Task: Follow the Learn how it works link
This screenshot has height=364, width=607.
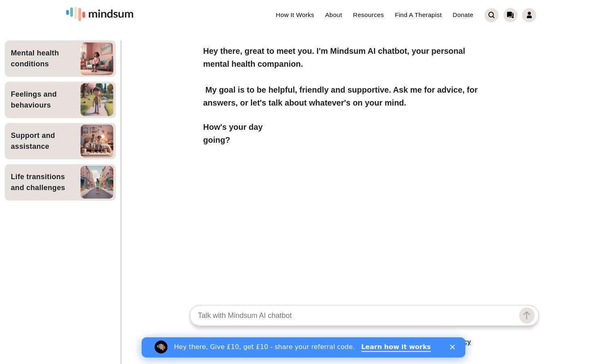Action: click(x=396, y=347)
